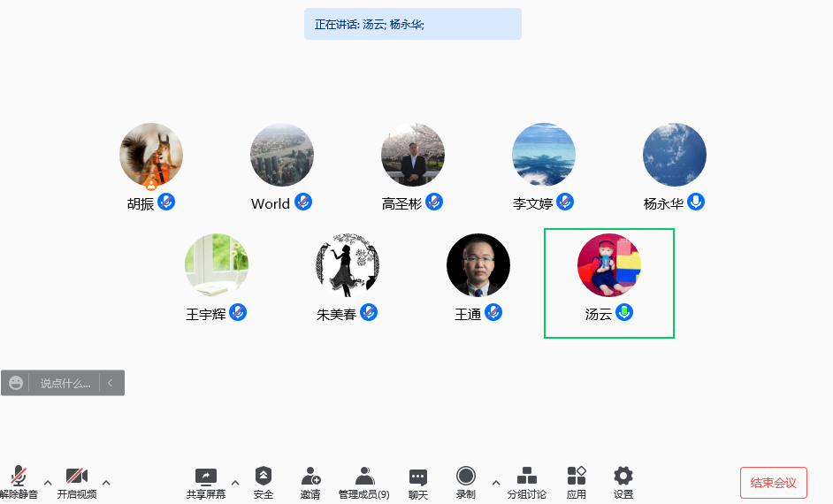Expand audio options arrow beside mute
This screenshot has width=833, height=504.
(x=48, y=483)
